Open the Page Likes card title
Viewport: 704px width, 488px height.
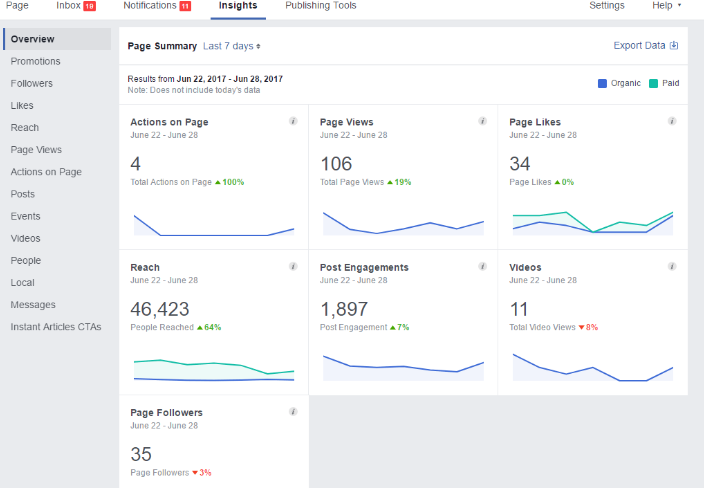point(535,122)
